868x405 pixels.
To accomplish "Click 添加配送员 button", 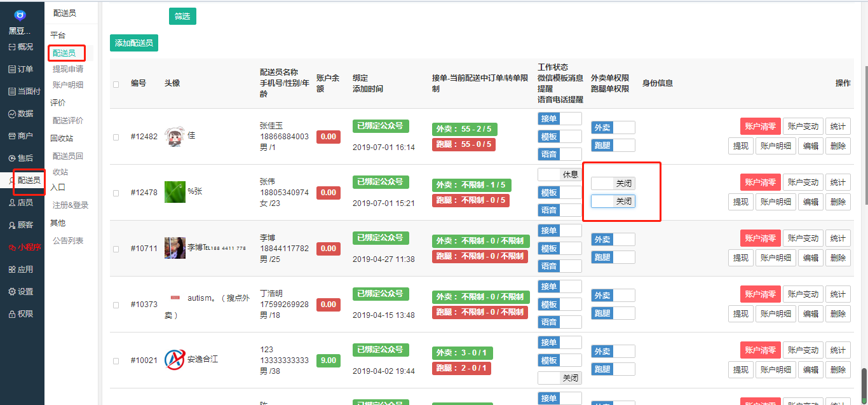I will tap(133, 43).
